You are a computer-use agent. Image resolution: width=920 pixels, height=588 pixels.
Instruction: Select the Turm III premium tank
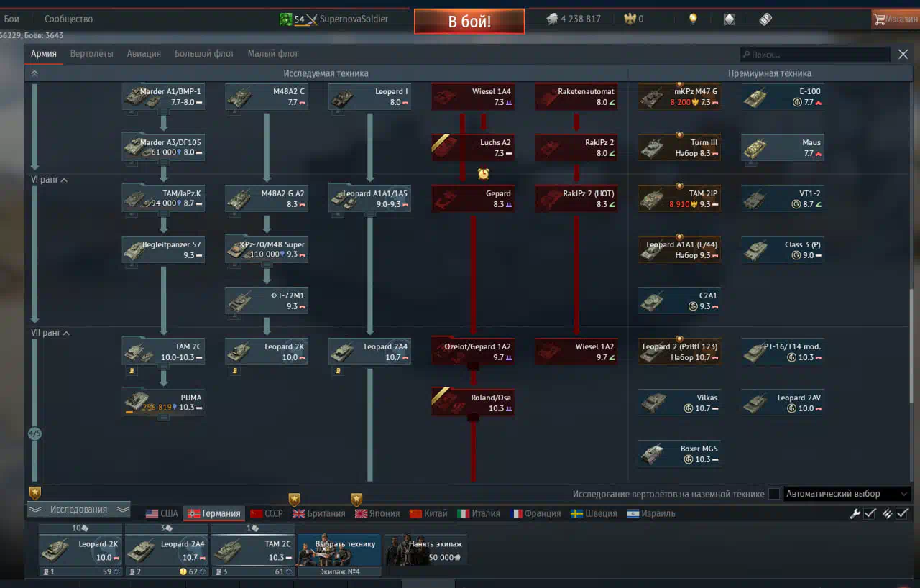680,147
